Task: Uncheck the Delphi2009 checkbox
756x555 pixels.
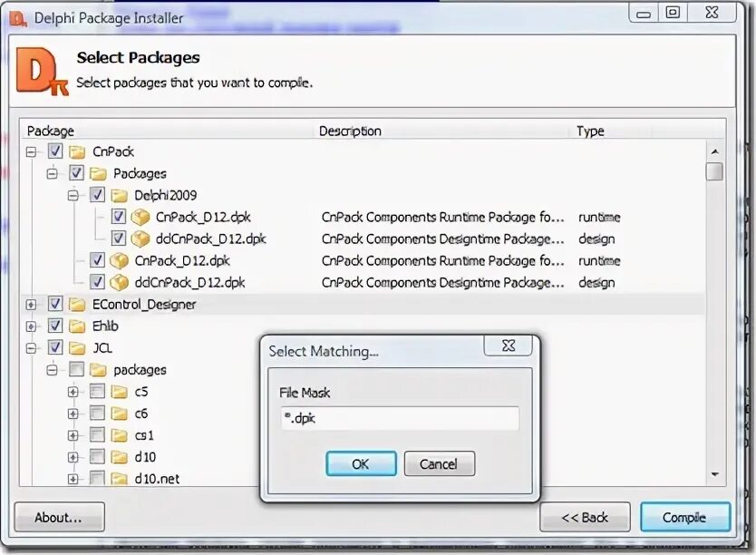Action: 97,195
